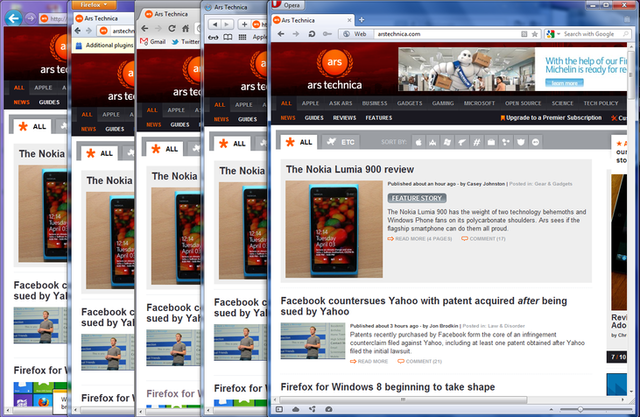Open the MICROSOFT section in Opera

pyautogui.click(x=479, y=103)
